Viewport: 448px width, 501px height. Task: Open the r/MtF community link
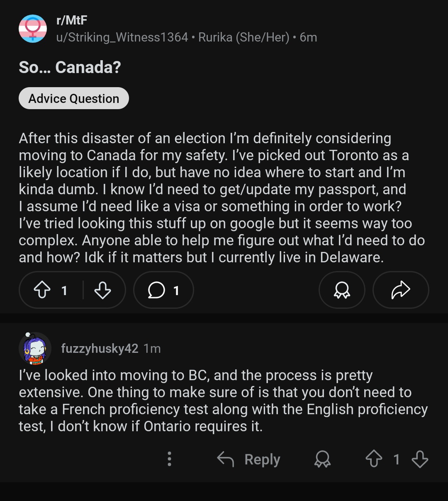(x=72, y=20)
